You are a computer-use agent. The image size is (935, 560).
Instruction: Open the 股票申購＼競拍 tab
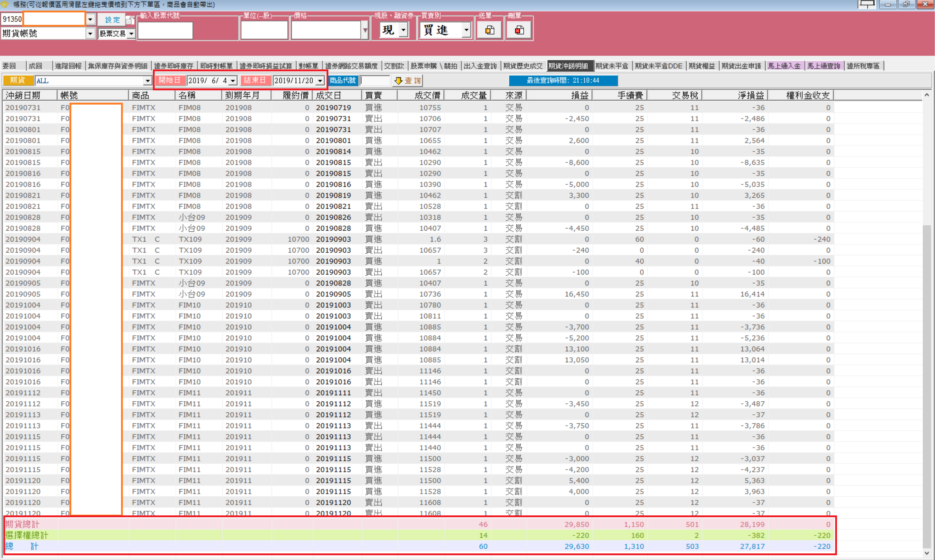(434, 66)
